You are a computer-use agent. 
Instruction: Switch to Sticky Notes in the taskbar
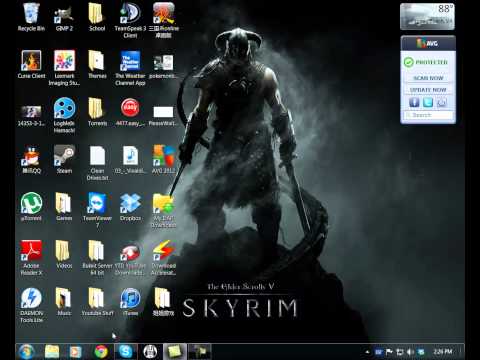175,351
